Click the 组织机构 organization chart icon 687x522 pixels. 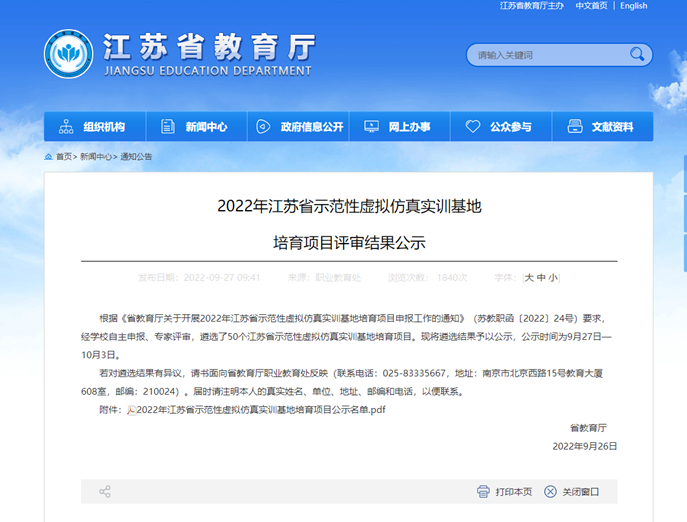point(66,127)
